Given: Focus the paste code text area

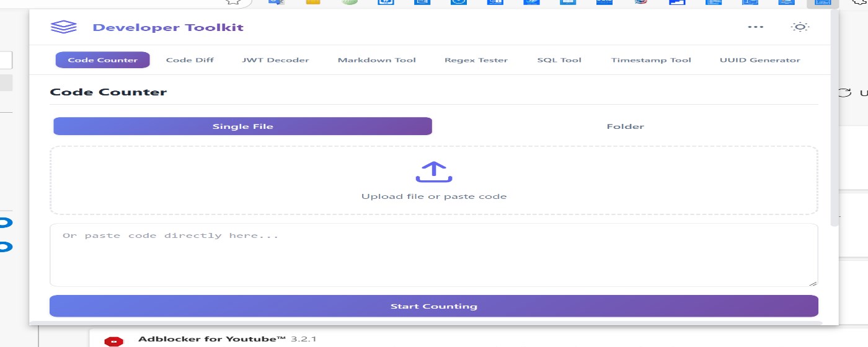Looking at the screenshot, I should point(434,255).
